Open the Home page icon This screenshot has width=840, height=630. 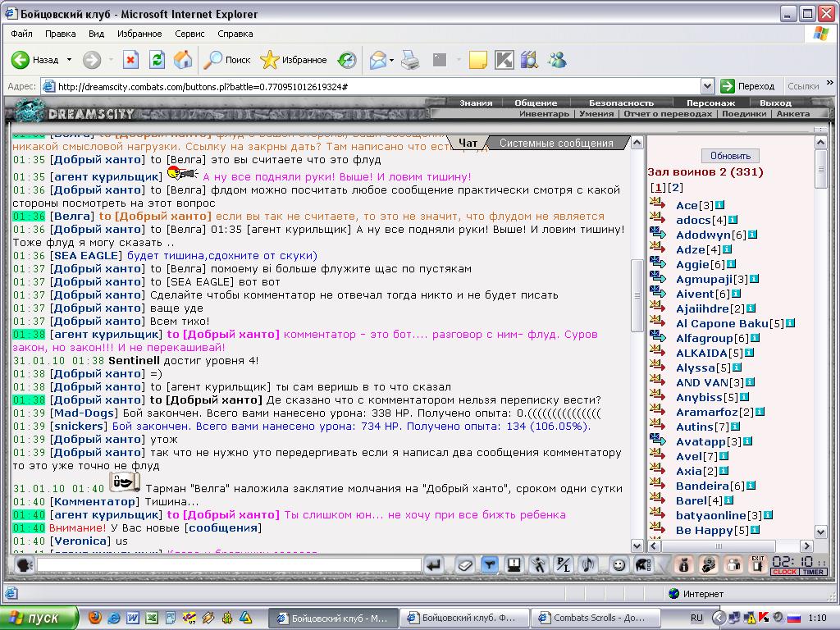[183, 60]
